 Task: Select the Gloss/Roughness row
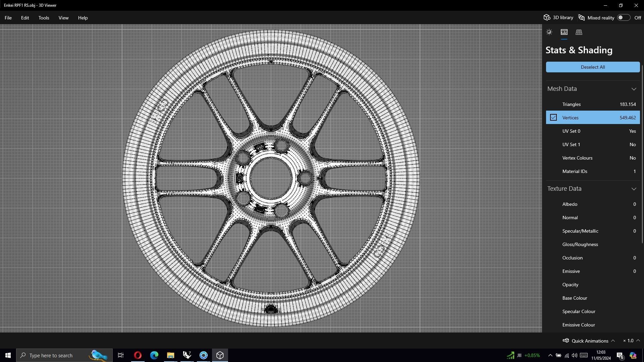point(593,244)
